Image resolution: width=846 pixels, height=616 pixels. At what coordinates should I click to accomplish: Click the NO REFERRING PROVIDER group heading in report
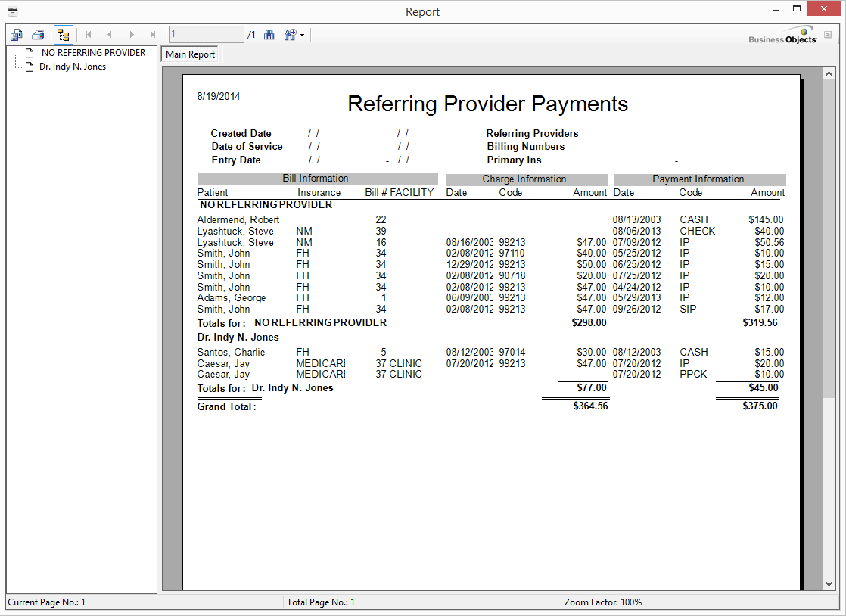coord(266,205)
